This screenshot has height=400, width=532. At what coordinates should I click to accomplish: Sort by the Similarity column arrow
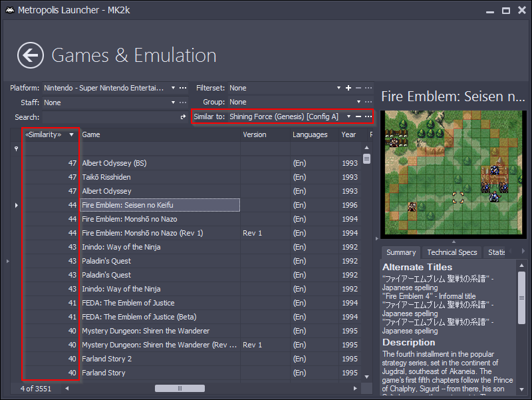pos(71,135)
